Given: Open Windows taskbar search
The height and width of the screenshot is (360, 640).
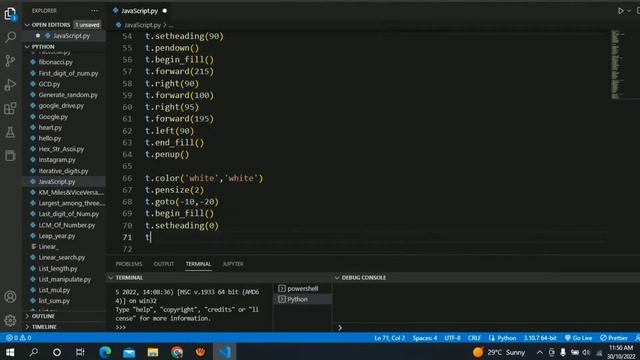Looking at the screenshot, I should pos(34,352).
